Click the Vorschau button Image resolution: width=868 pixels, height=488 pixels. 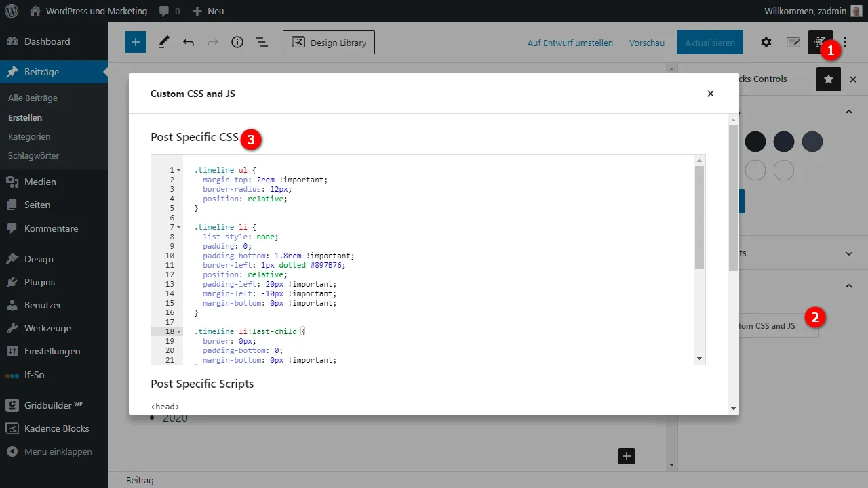[647, 43]
